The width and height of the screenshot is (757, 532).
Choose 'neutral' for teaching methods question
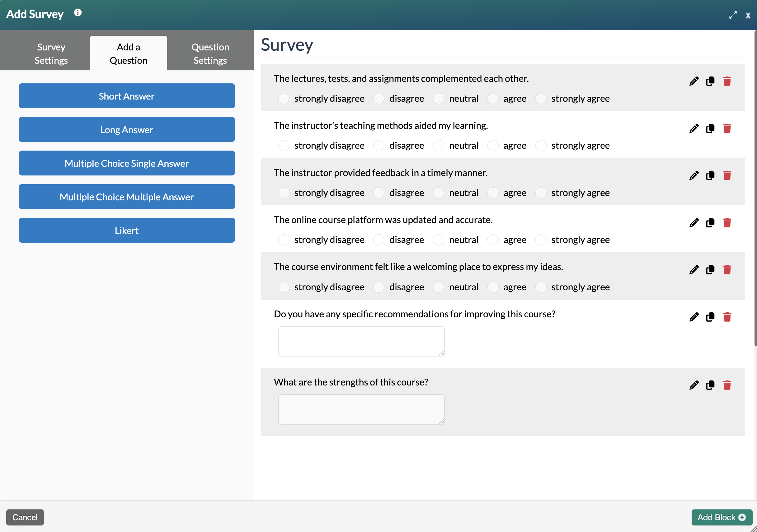point(438,145)
